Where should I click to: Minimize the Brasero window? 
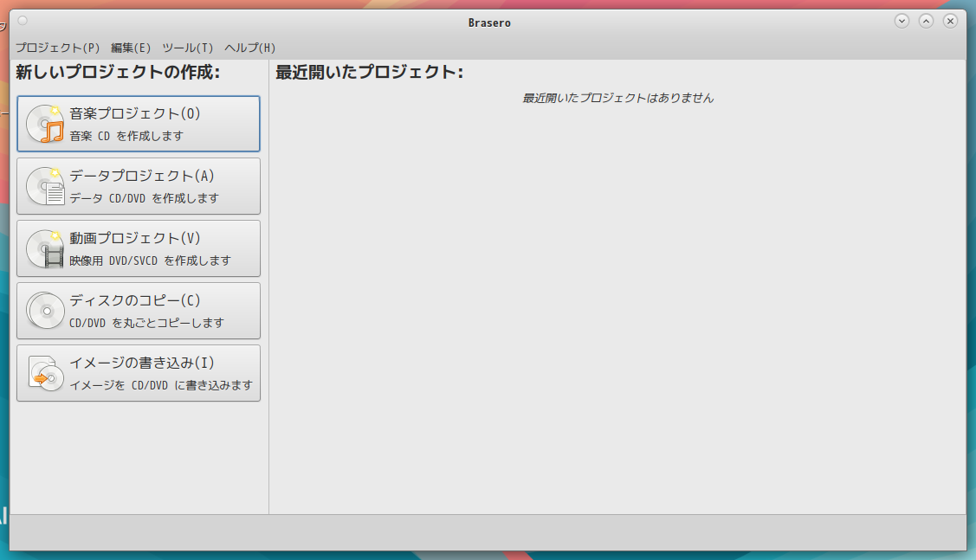[902, 21]
